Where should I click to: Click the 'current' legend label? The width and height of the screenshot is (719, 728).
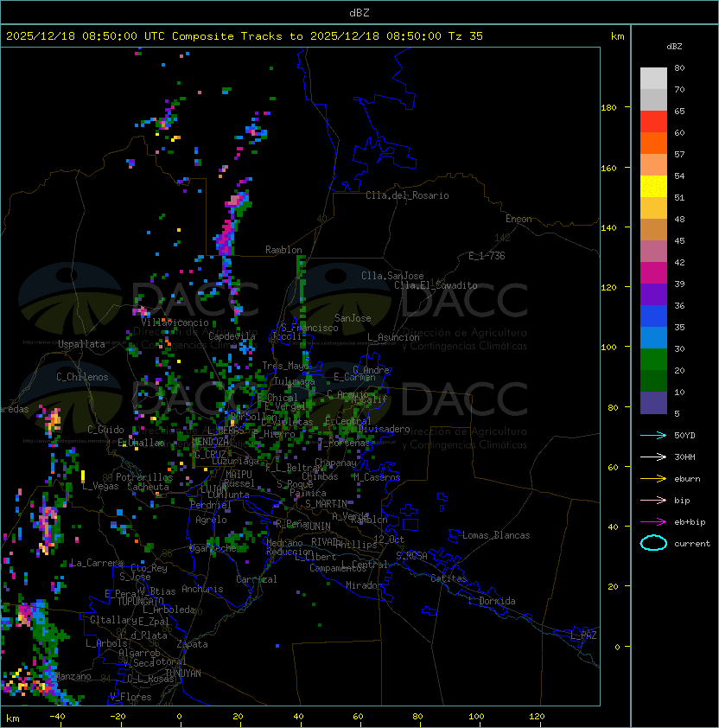tap(692, 544)
